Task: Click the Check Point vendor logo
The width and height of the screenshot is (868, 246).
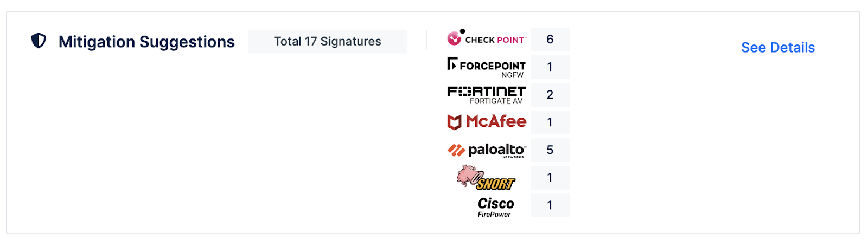Action: (487, 38)
